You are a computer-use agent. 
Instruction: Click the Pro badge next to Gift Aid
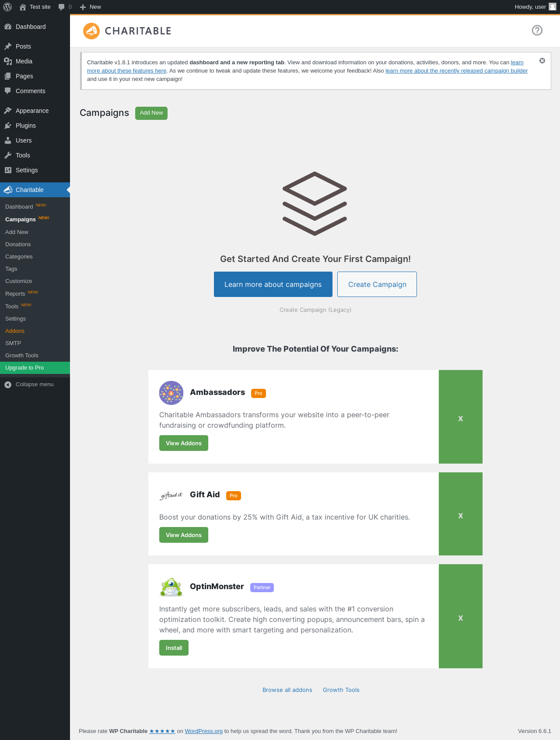(234, 496)
